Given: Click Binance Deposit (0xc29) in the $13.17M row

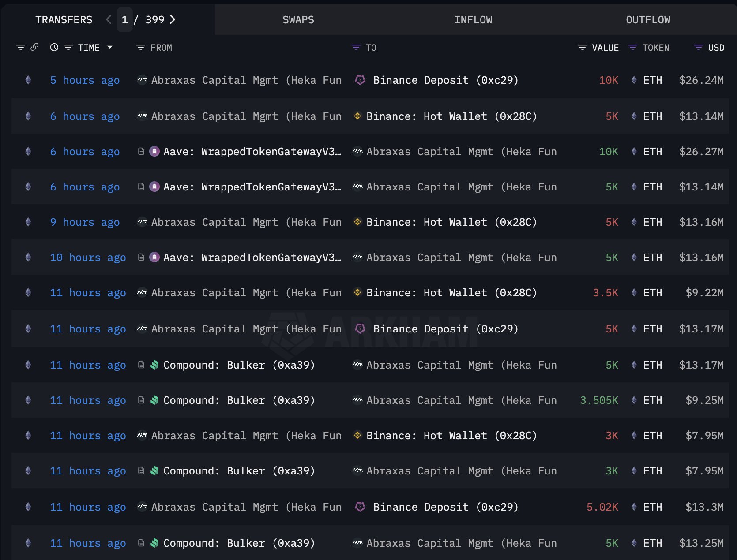Looking at the screenshot, I should [446, 329].
